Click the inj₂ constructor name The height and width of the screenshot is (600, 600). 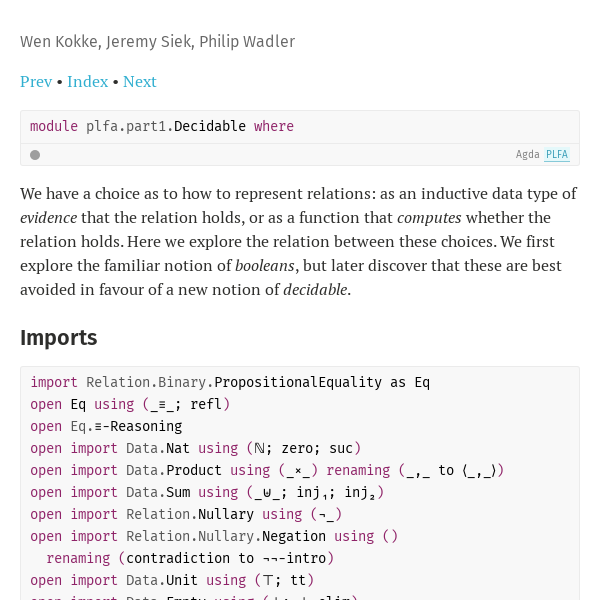click(360, 492)
